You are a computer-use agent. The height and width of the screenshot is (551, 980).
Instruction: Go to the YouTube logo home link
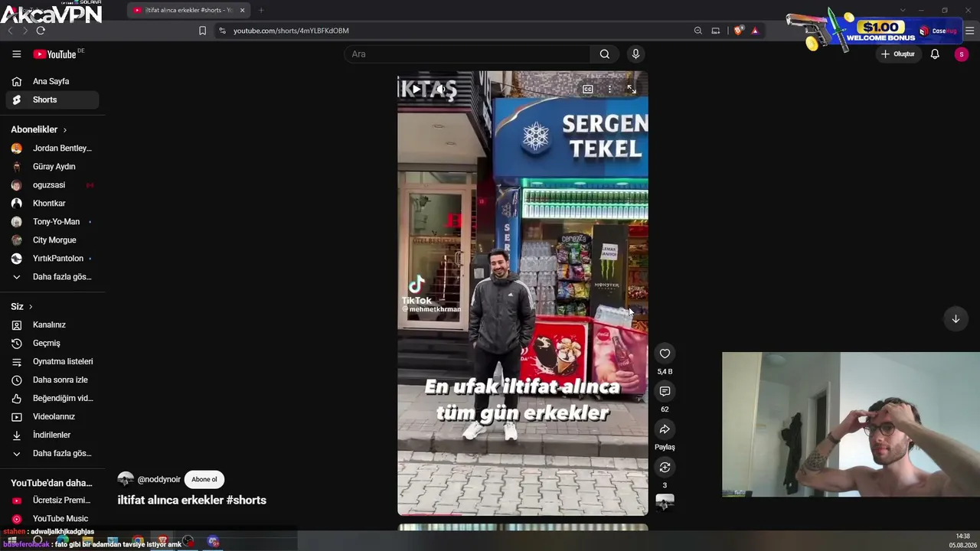(x=54, y=54)
